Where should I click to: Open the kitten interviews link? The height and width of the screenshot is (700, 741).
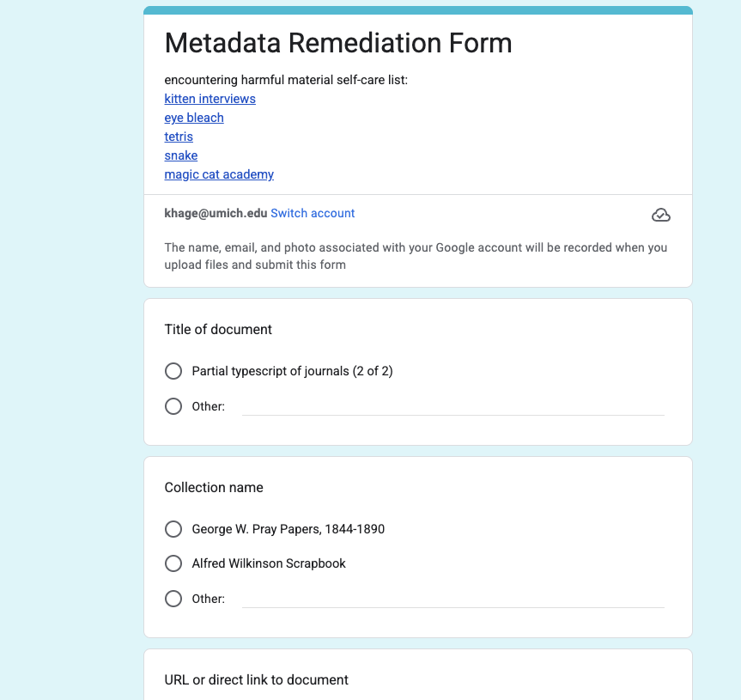coord(210,99)
